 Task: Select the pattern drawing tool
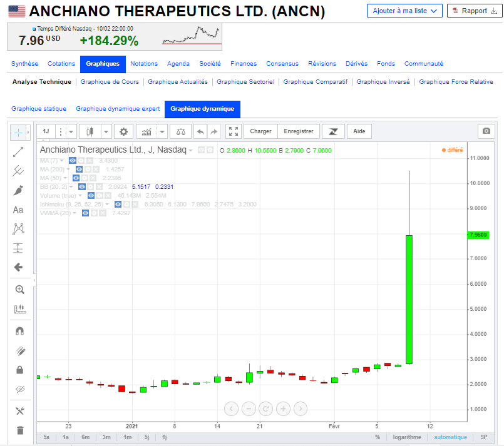(18, 229)
